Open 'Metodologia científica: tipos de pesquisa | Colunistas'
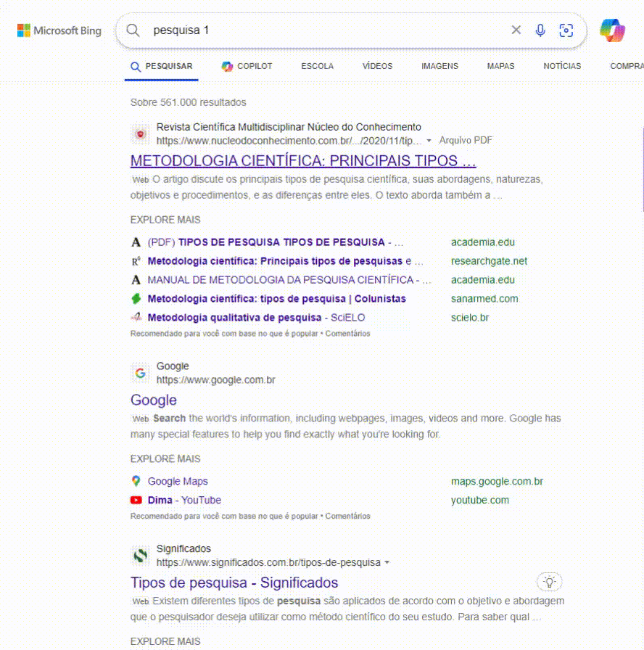Screen dimensions: 644x650 [x=276, y=298]
